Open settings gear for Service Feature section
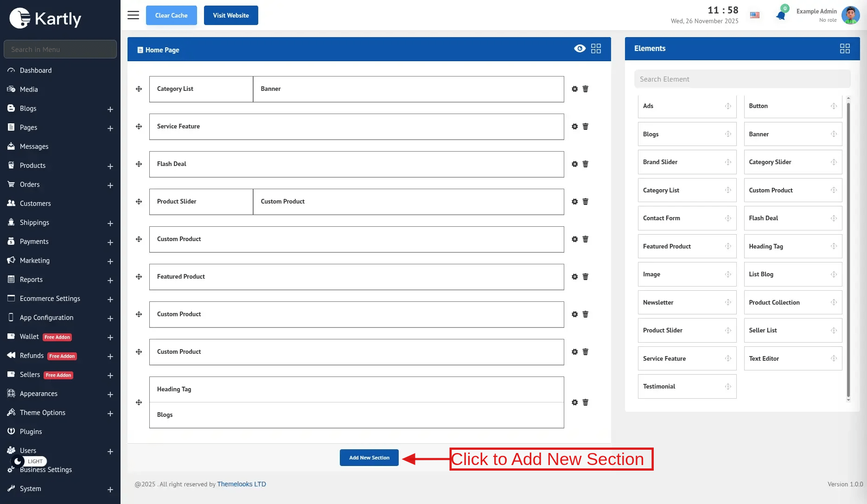 tap(574, 127)
